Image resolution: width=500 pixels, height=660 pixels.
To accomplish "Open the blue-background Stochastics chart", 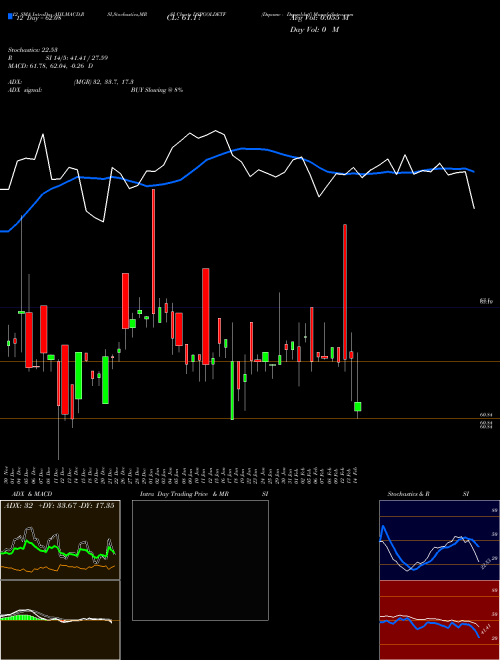I will [x=439, y=540].
